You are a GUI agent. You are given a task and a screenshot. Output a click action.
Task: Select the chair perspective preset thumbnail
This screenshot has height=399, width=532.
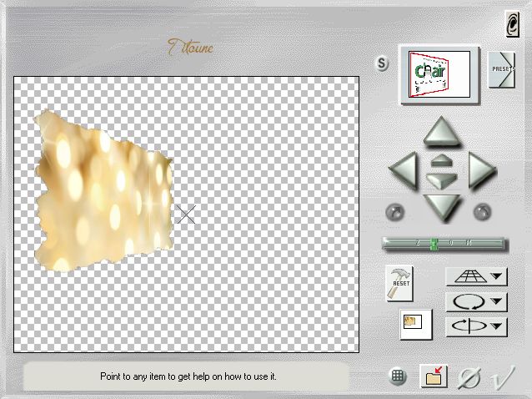click(x=439, y=74)
